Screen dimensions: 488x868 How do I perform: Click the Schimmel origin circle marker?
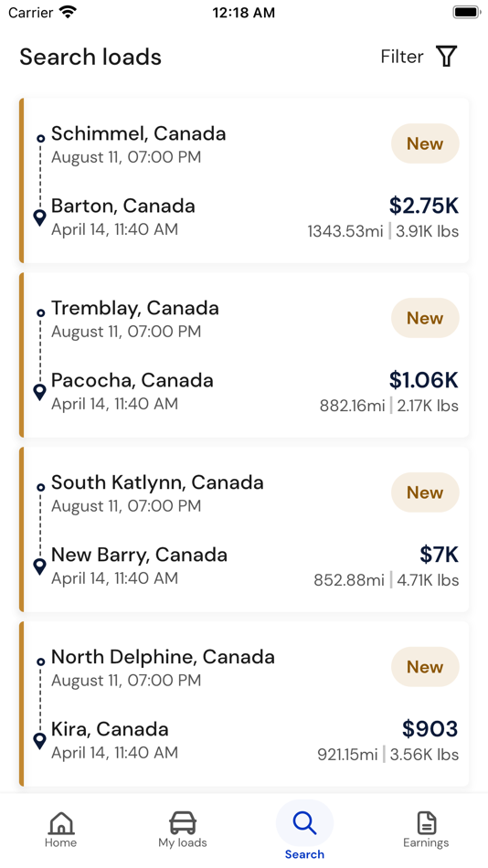(40, 138)
